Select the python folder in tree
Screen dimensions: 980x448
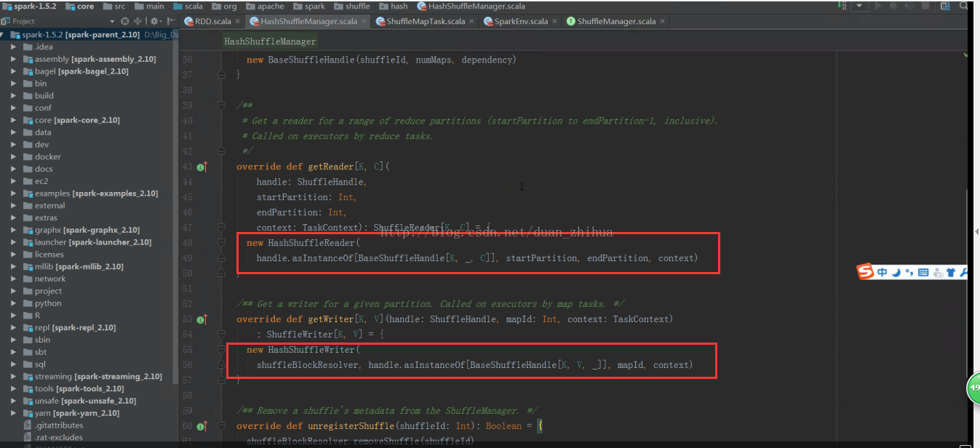pos(48,303)
